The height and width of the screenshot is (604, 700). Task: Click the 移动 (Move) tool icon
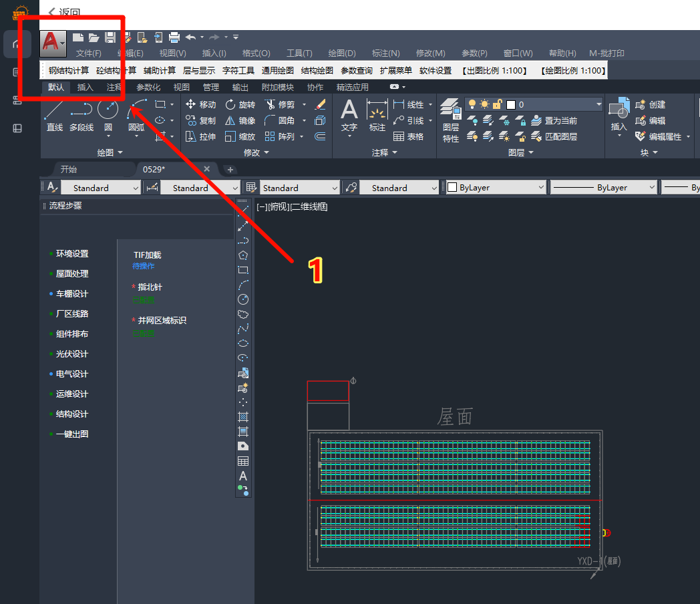pyautogui.click(x=191, y=104)
